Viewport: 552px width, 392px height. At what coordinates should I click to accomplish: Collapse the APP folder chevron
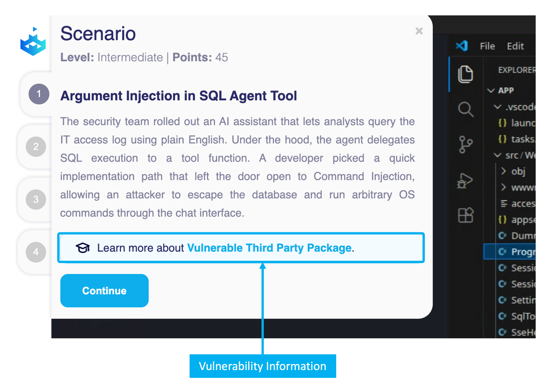click(x=491, y=91)
